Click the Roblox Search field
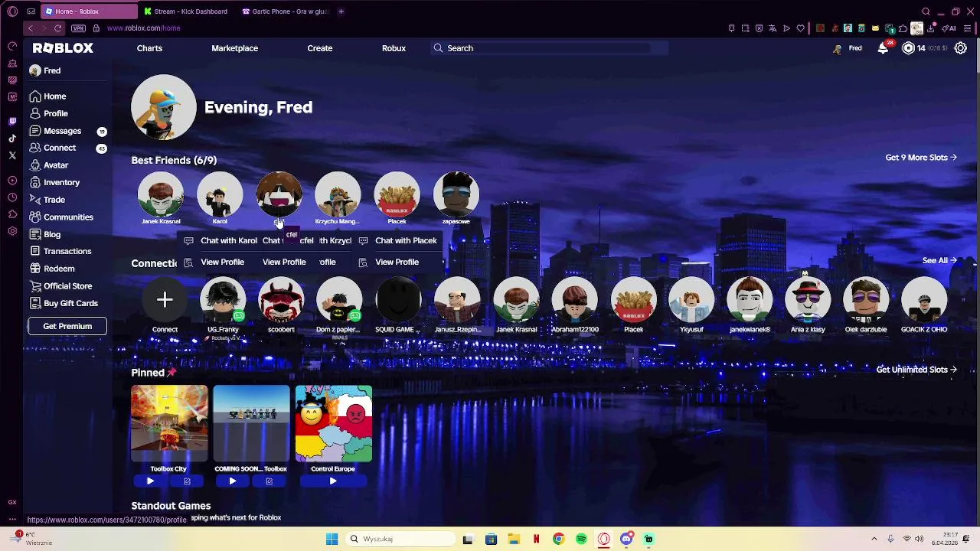 (x=548, y=48)
